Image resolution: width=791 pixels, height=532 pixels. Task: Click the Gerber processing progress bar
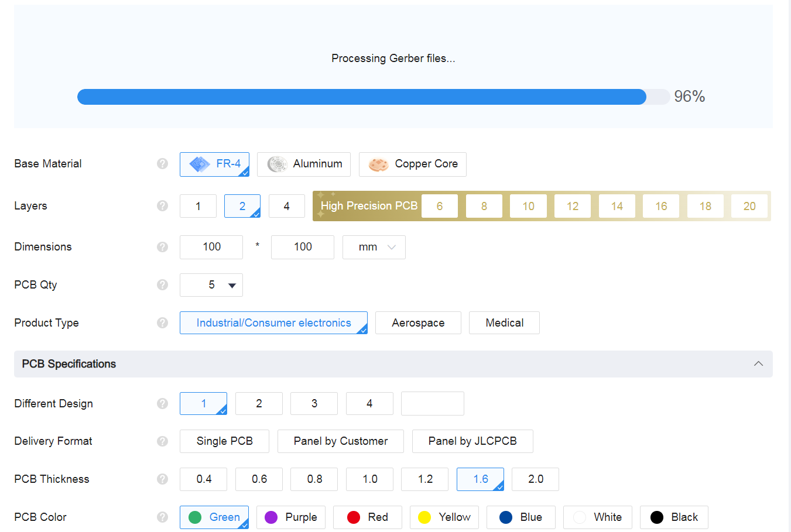tap(374, 97)
